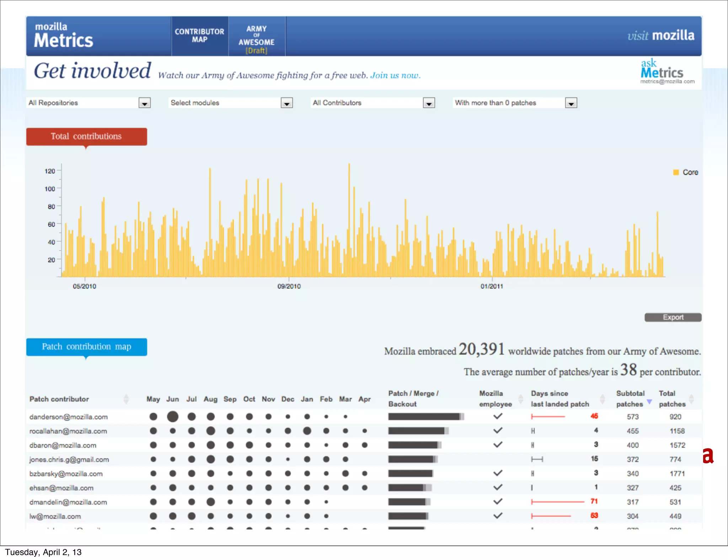Click sort arrows beside Mozilla employee
Image resolution: width=728 pixels, height=560 pixels.
[521, 399]
